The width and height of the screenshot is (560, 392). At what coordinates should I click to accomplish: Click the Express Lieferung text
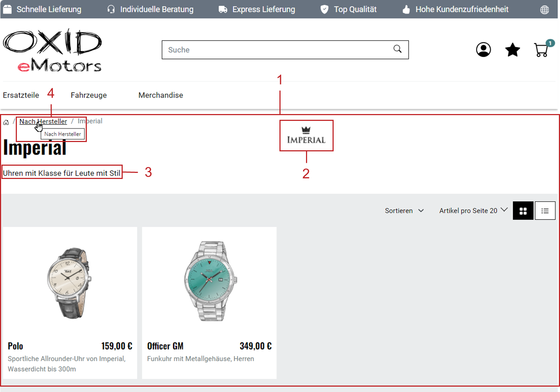264,9
